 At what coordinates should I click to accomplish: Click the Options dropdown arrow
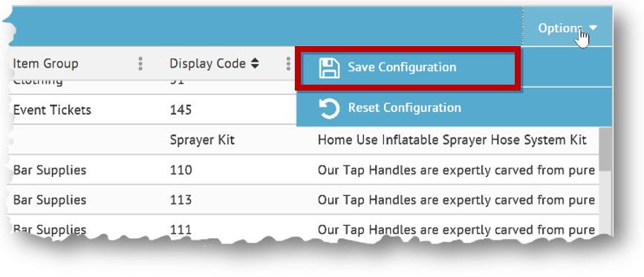point(593,28)
